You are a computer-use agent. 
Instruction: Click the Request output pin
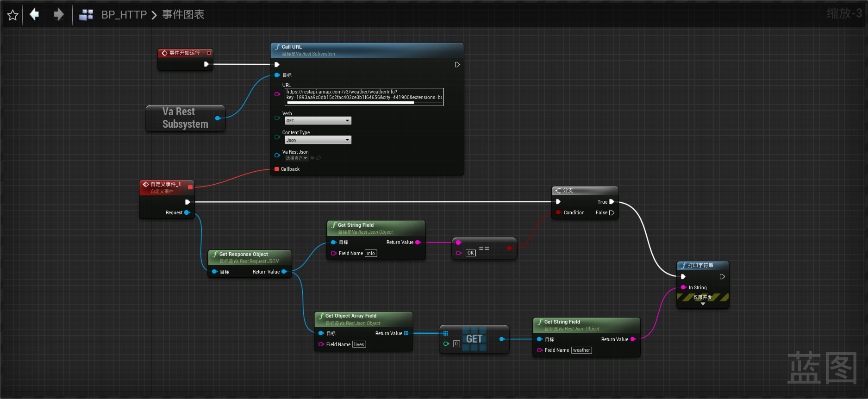coord(187,212)
